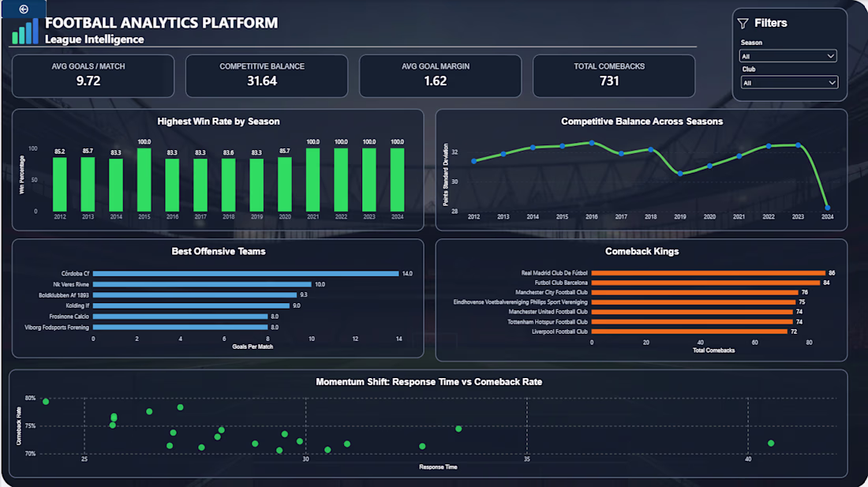The image size is (868, 487).
Task: Click the back arrow button
Action: coord(23,9)
